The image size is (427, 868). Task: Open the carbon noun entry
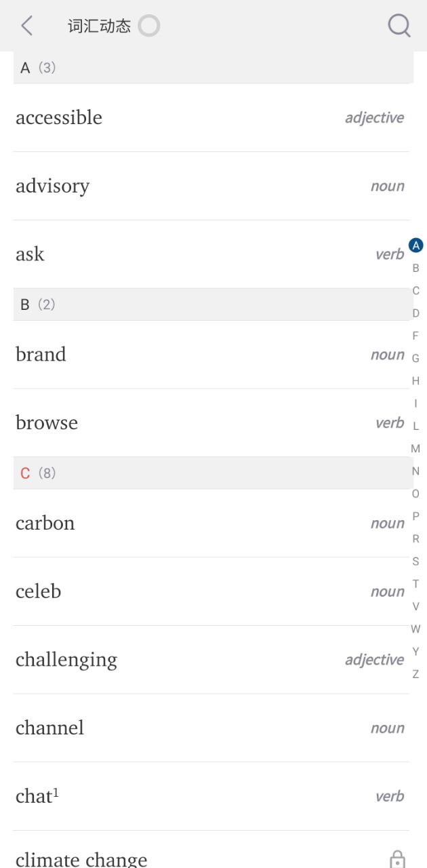tap(45, 523)
